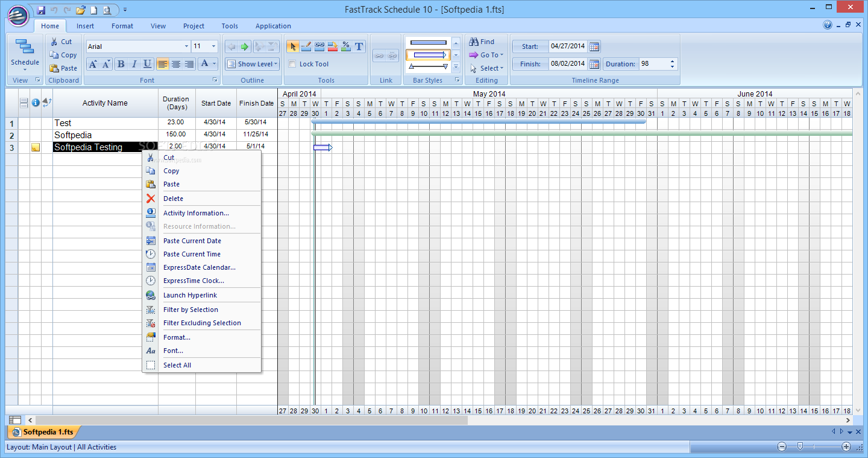The height and width of the screenshot is (458, 868).
Task: Click the Outdent left arrow in Outline
Action: click(x=231, y=46)
